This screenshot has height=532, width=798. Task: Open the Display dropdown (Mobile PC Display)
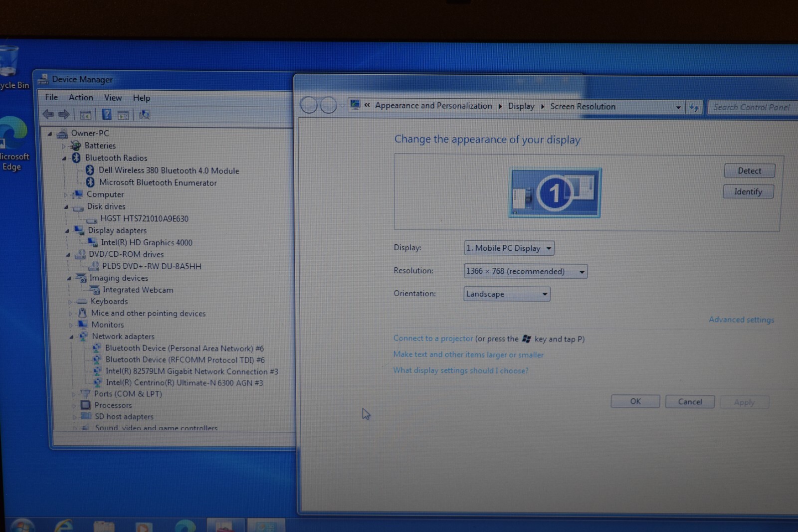[509, 248]
